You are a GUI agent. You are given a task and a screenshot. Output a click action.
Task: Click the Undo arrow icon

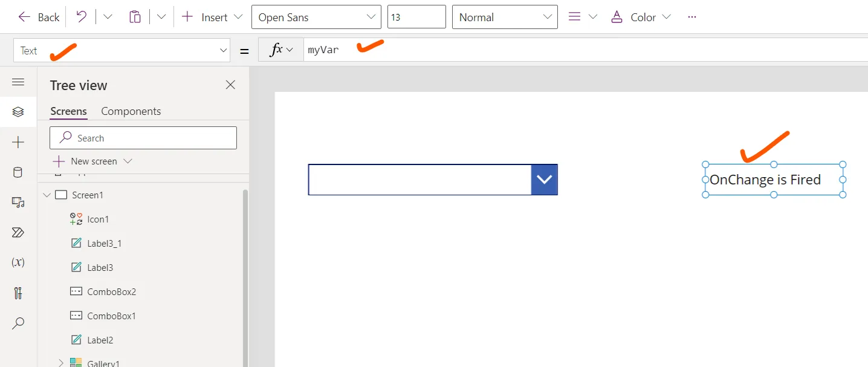pos(81,17)
